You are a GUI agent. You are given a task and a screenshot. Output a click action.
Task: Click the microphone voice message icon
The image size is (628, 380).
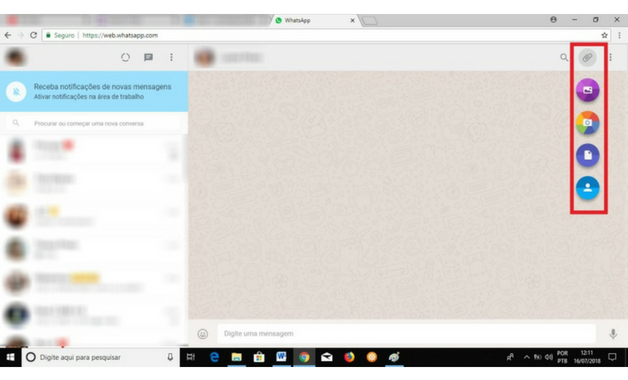(613, 334)
